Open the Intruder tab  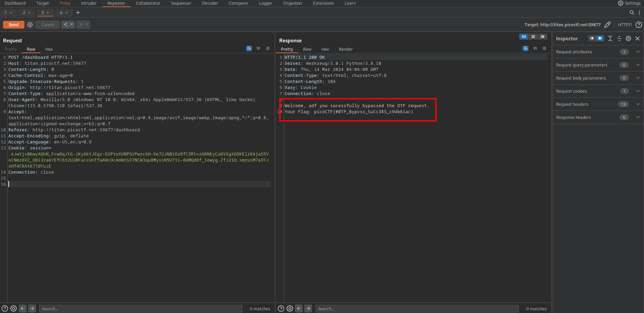(89, 3)
